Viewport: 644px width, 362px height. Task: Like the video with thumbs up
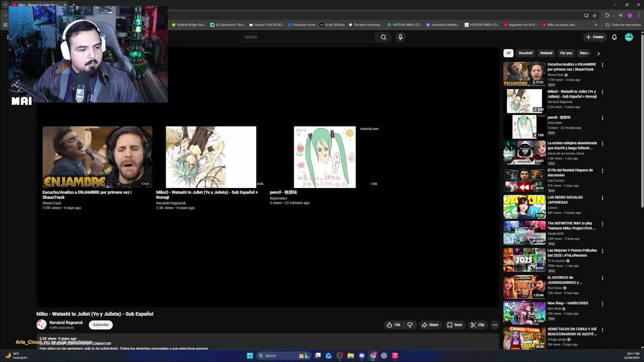click(393, 325)
